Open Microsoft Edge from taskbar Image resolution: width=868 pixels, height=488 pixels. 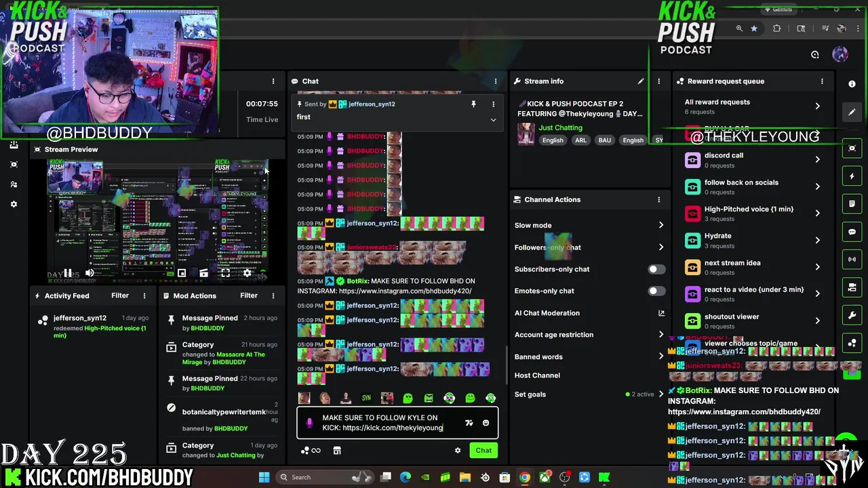(x=406, y=477)
